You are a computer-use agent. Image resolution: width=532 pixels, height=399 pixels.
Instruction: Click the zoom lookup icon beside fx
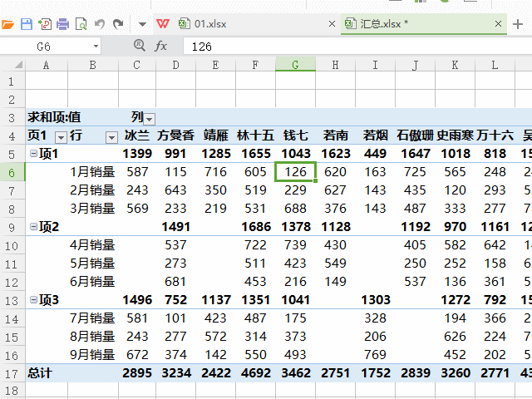(x=139, y=46)
